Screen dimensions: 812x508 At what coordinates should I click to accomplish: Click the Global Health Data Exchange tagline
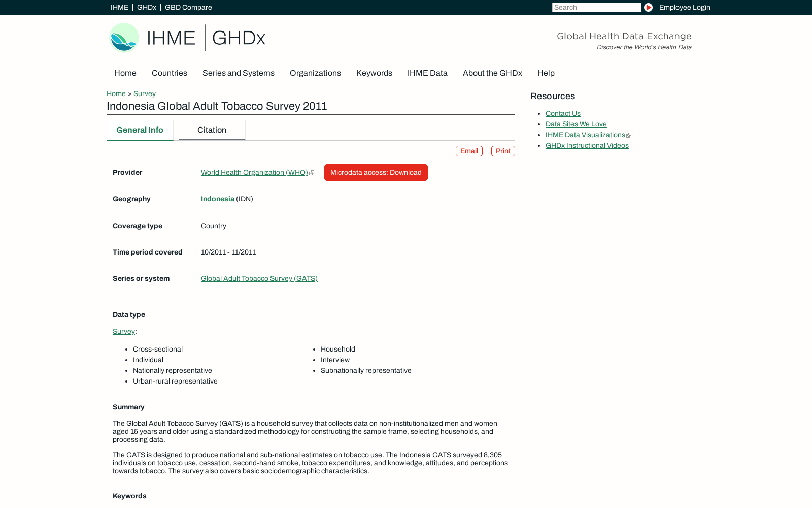click(x=624, y=36)
